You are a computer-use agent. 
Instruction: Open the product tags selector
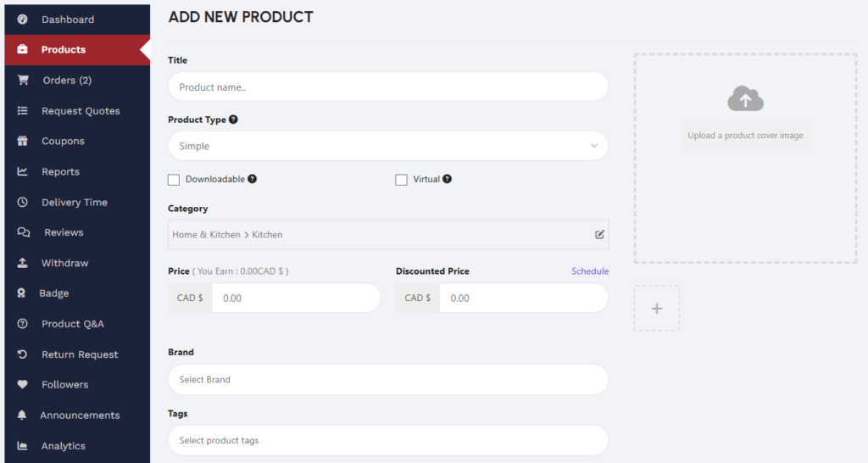tap(387, 441)
